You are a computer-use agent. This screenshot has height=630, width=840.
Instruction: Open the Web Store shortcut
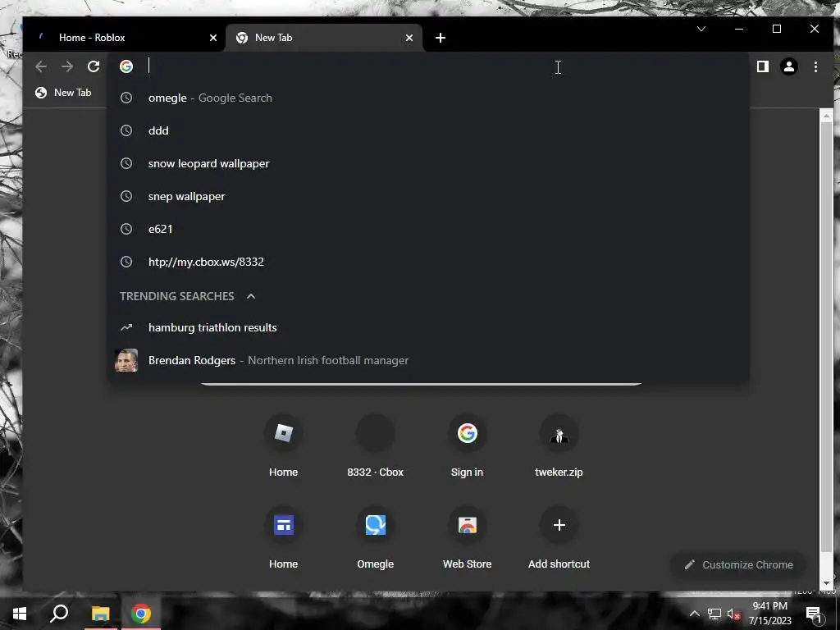tap(467, 538)
